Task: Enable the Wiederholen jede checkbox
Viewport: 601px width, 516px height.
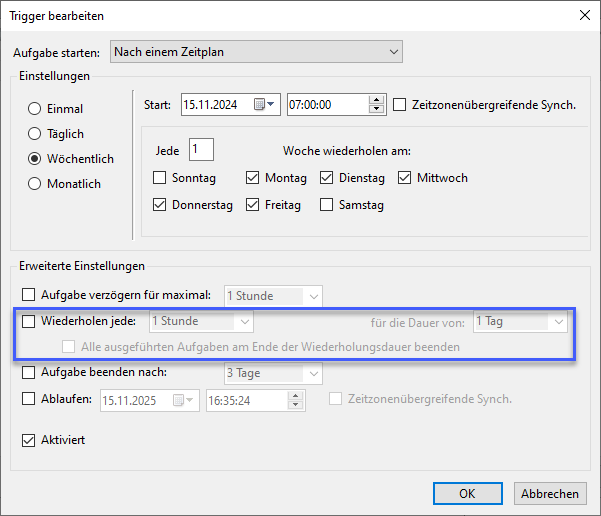Action: 28,321
